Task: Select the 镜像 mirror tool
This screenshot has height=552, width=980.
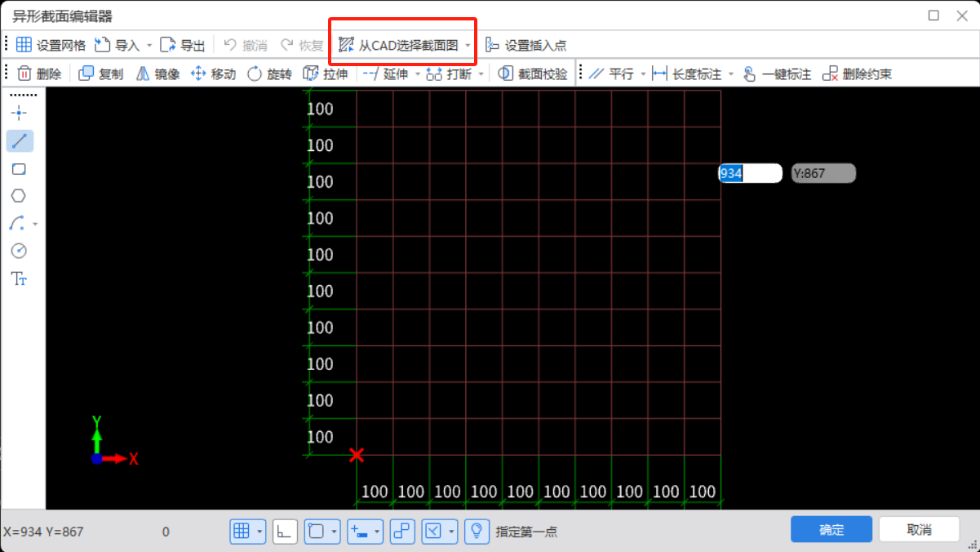Action: tap(157, 73)
